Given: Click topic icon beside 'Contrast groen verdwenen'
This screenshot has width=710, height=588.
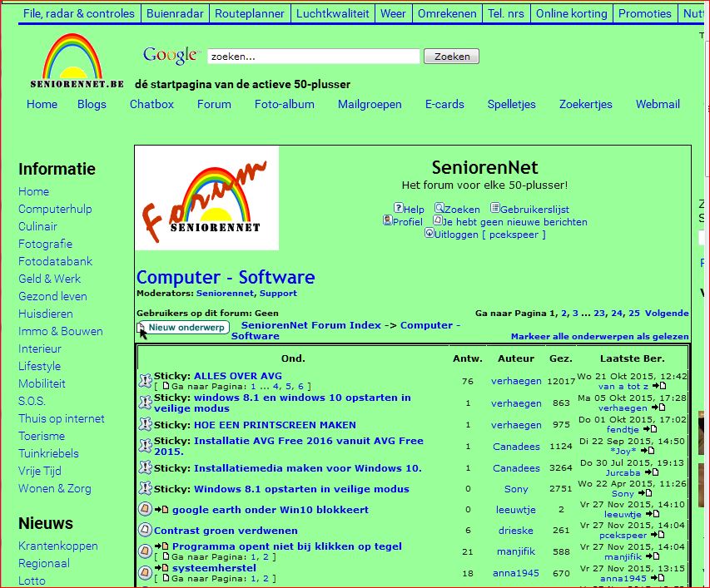Looking at the screenshot, I should tap(145, 530).
